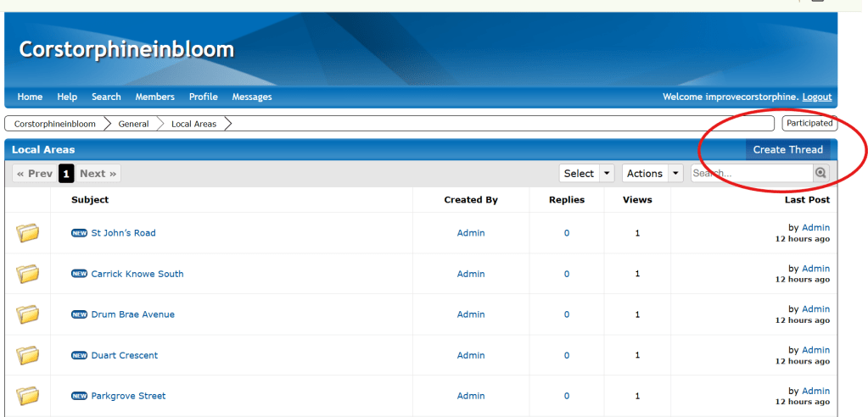Click Admin creator in Duart Crescent row
The height and width of the screenshot is (417, 868).
471,356
